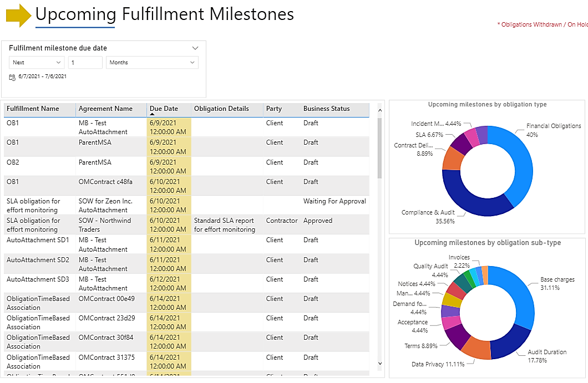
Task: Click the Obligation Details column header
Action: coord(221,109)
